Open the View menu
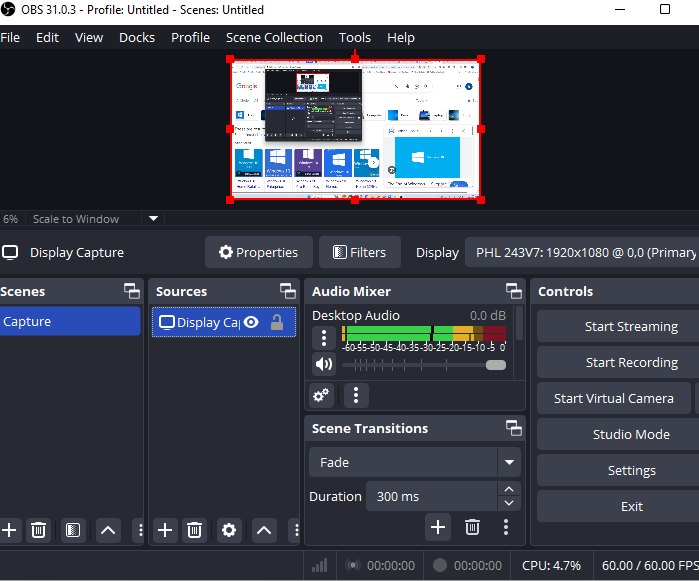 (89, 37)
